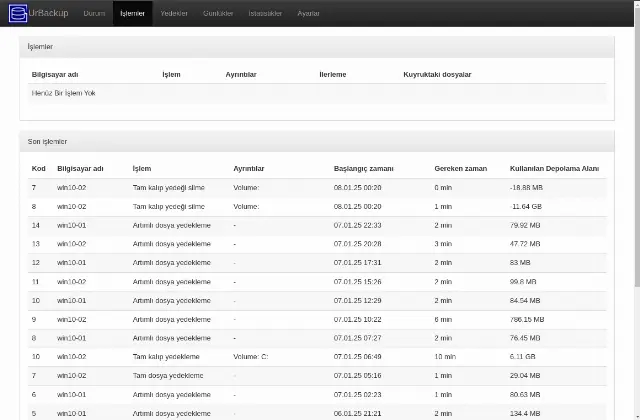Click the 47.72 MB storage cell
Image resolution: width=640 pixels, height=420 pixels.
525,244
